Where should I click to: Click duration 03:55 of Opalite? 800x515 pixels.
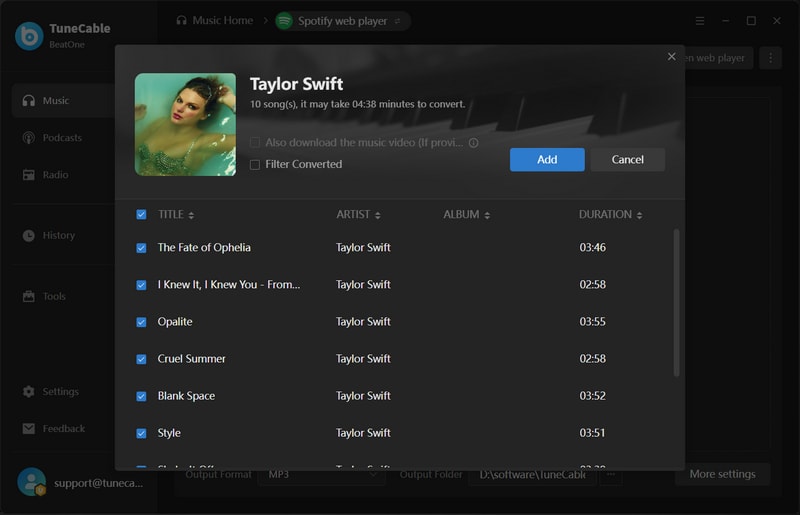pyautogui.click(x=592, y=322)
